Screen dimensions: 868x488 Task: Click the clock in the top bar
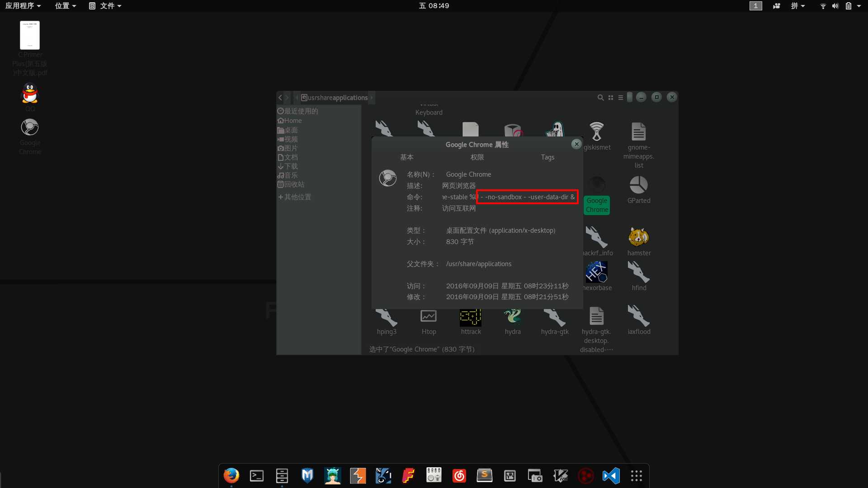coord(434,6)
